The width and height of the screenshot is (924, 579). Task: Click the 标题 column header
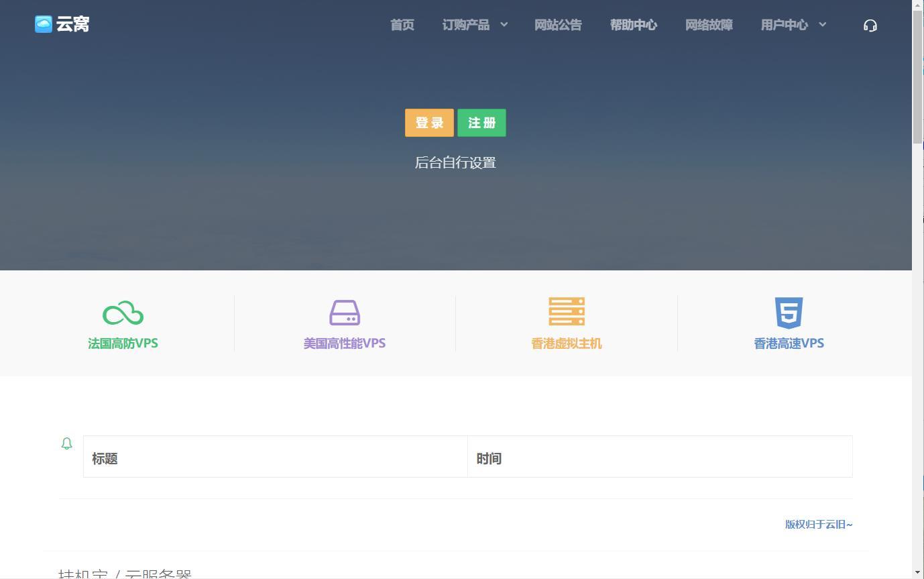coord(105,458)
